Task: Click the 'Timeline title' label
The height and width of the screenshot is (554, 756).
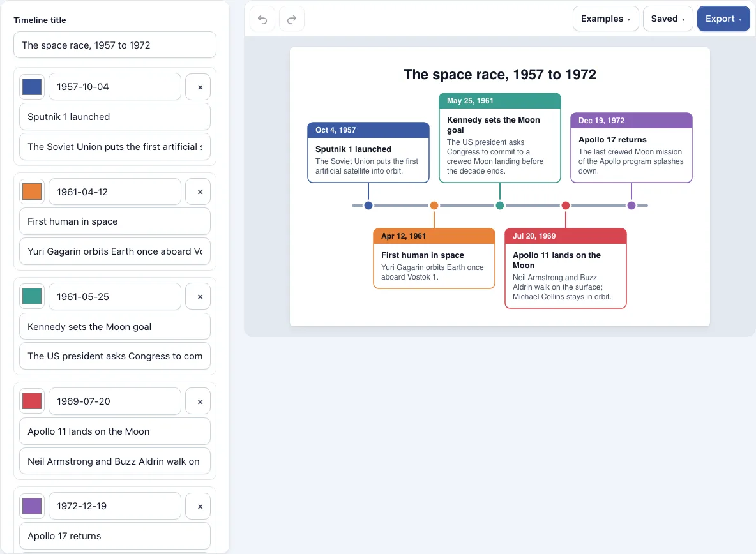Action: 40,20
